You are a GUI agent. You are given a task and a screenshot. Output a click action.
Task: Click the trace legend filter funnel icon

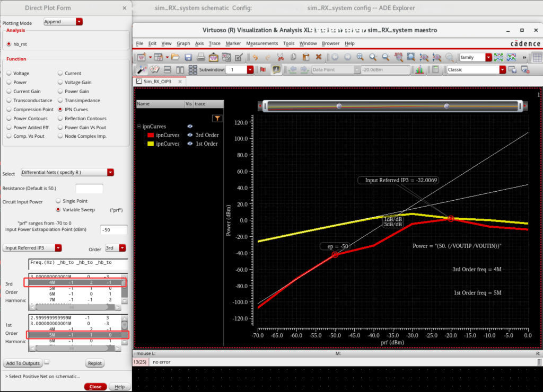pyautogui.click(x=217, y=118)
